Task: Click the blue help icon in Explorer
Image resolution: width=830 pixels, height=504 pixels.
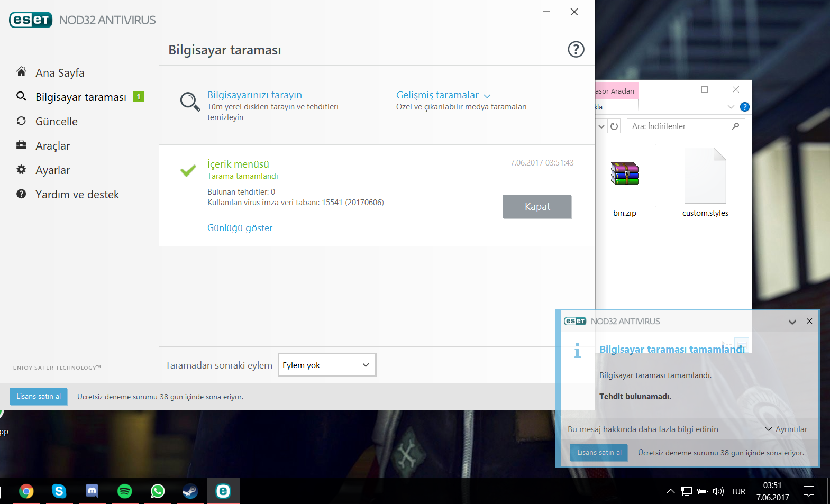Action: coord(745,107)
